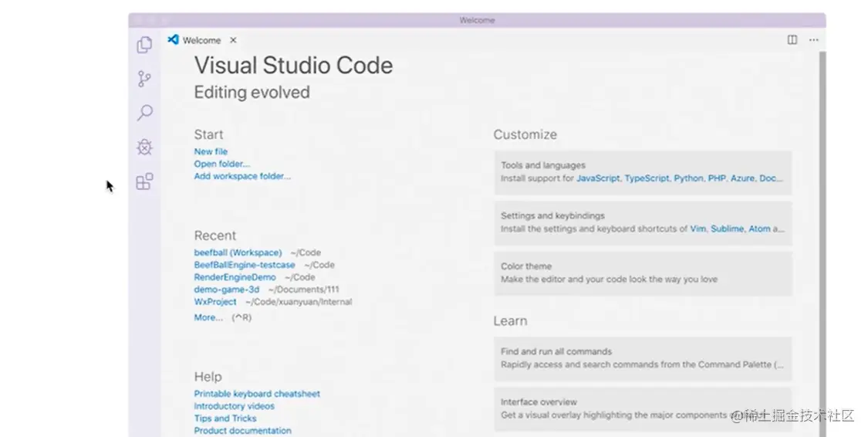
Task: Click the ~/Documents/111 path text
Action: 303,289
